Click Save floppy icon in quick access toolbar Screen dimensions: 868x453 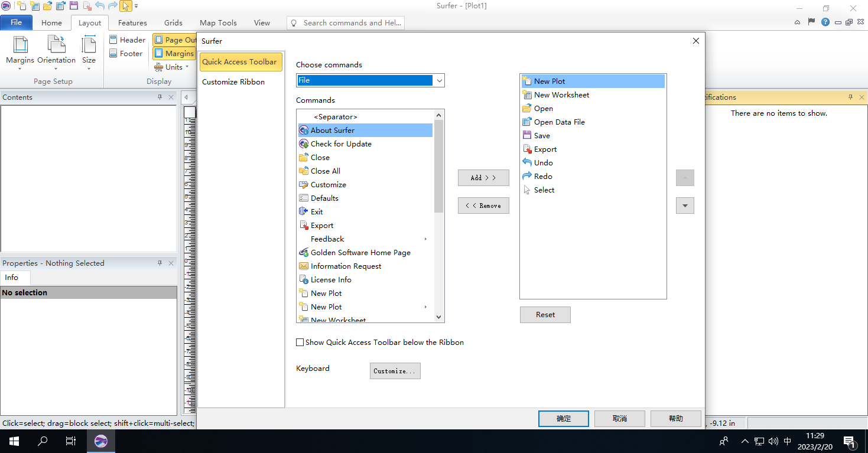pyautogui.click(x=74, y=6)
